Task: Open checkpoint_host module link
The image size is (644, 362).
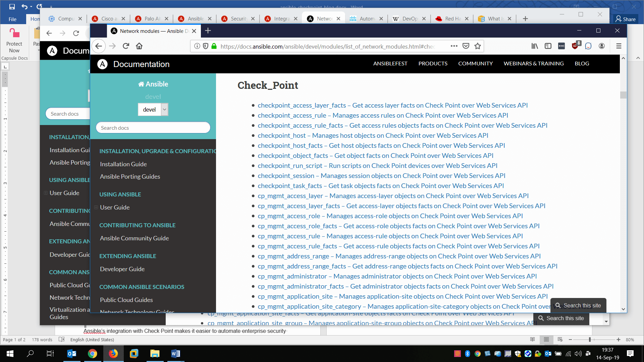Action: point(373,135)
